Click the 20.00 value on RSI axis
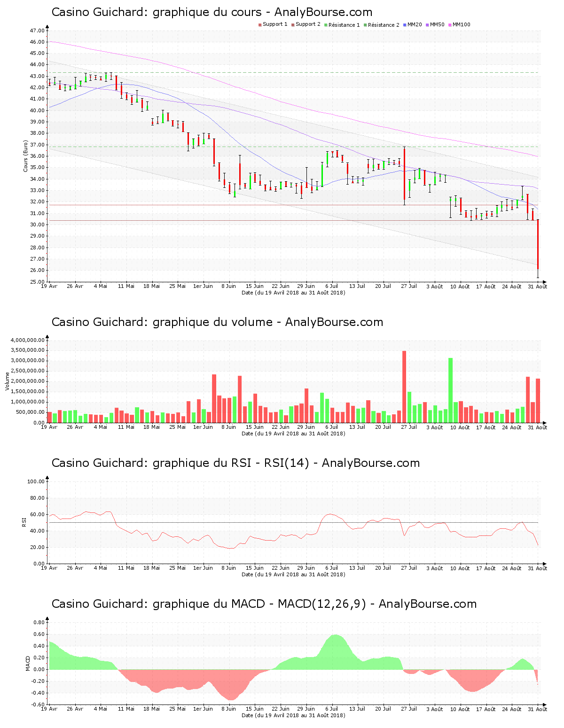 (38, 547)
